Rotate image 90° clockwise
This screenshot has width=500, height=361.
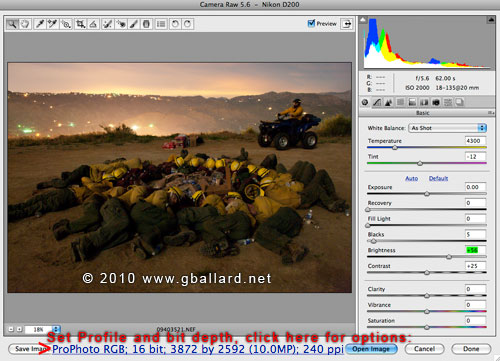click(188, 24)
